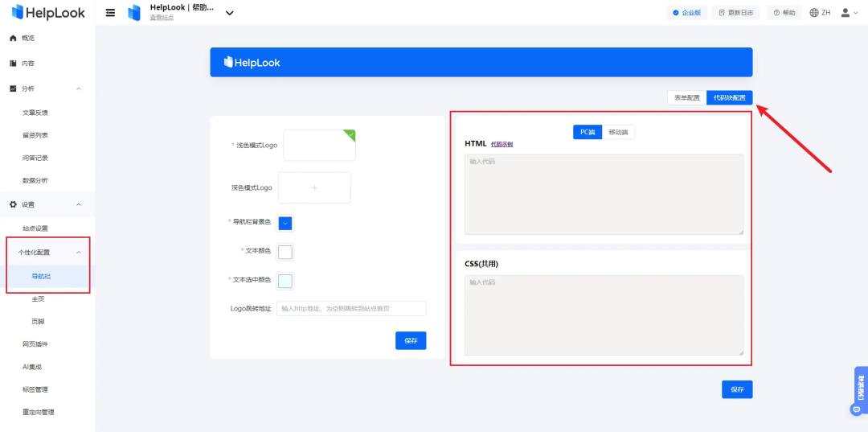Switch to 代码块配置 tab

click(730, 97)
